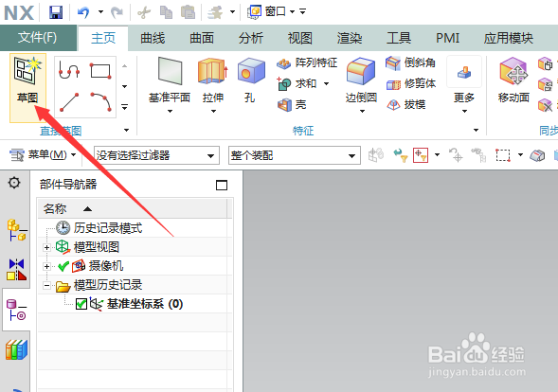Open the 菜单(M) menu
Viewport: 558px width, 392px height.
tap(43, 154)
